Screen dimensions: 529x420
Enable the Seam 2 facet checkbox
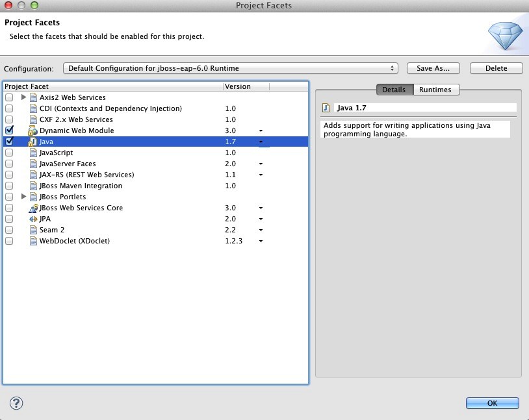coord(9,230)
